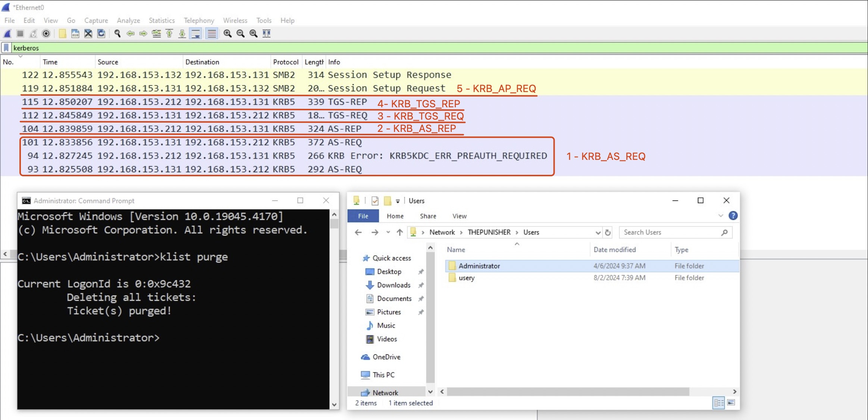Jump to the last packet
This screenshot has width=868, height=420.
pos(182,34)
